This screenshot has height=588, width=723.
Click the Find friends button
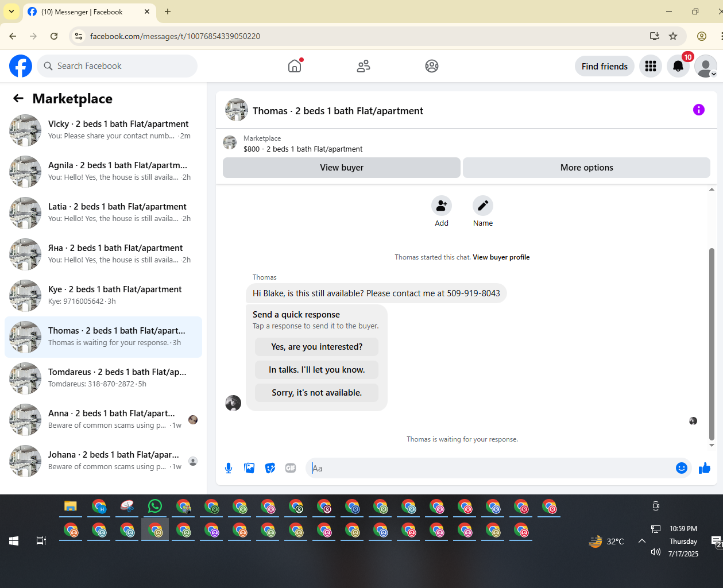605,66
